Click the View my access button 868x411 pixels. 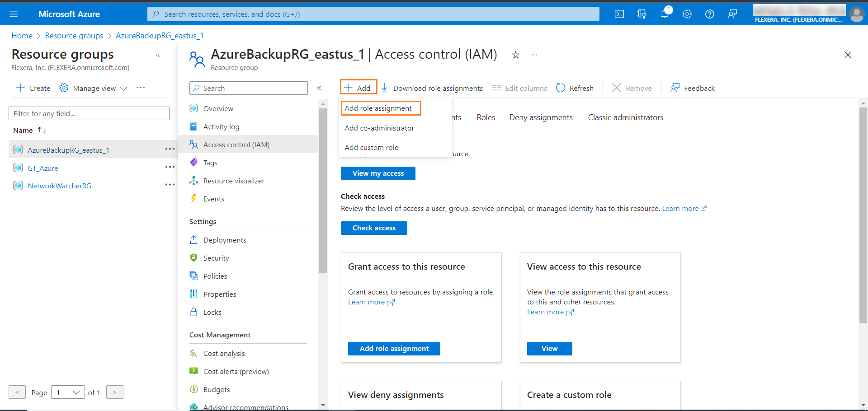click(378, 173)
